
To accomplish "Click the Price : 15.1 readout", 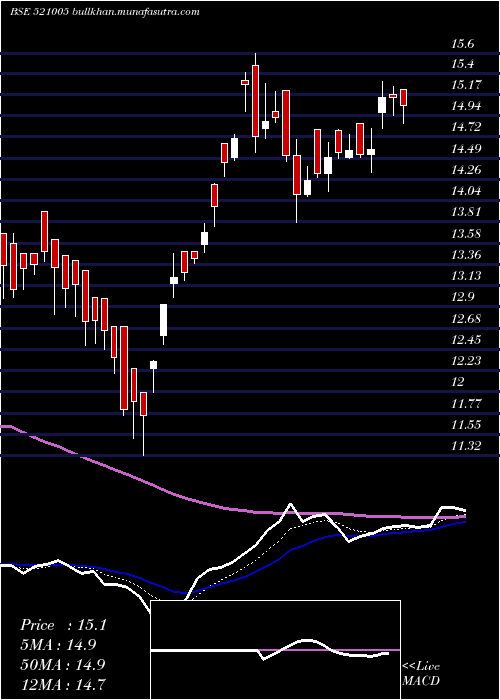I will click(x=63, y=625).
